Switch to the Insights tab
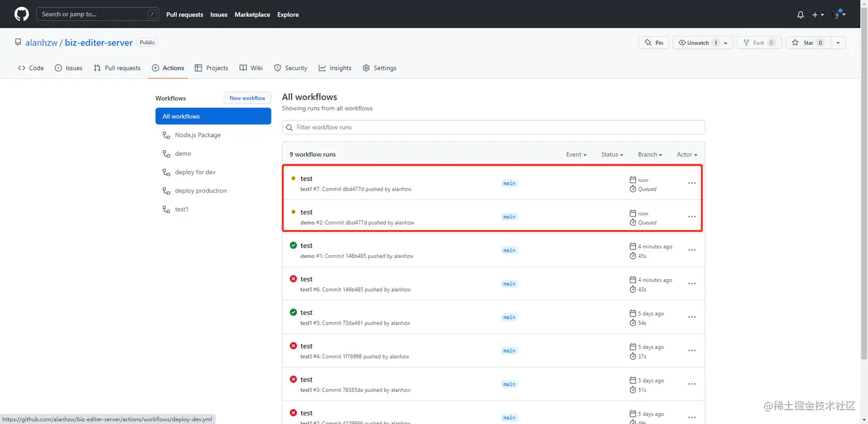Viewport: 868px width, 424px height. [335, 68]
